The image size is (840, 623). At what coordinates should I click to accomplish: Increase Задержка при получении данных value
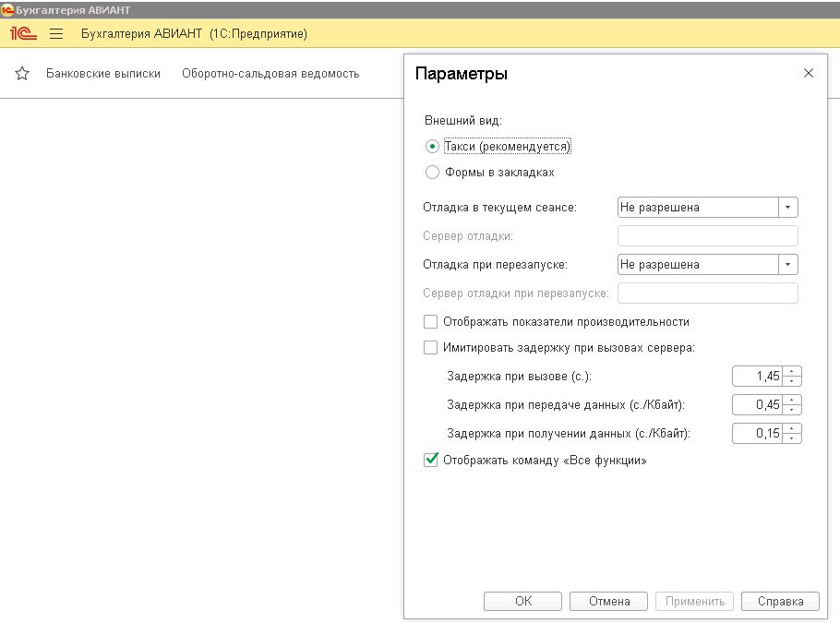point(792,428)
